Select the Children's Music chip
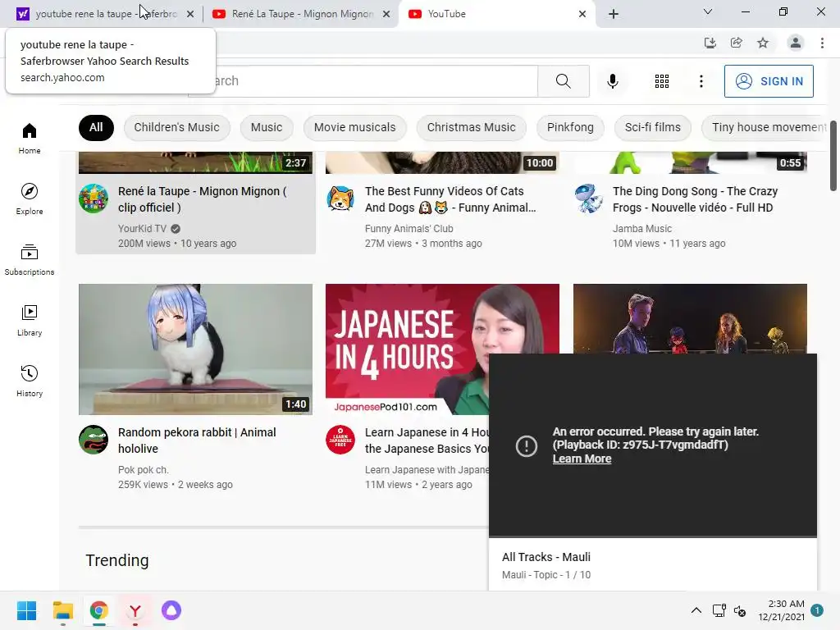Screen dimensions: 840x630 (177, 127)
